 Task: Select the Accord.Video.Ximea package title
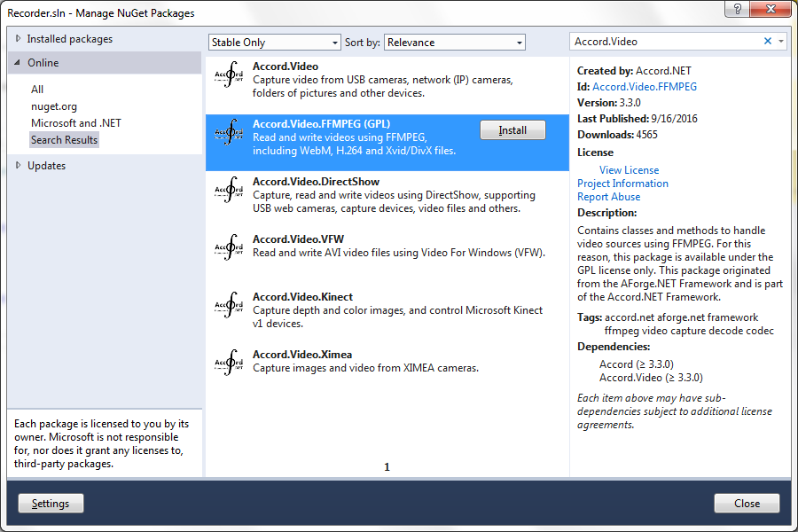pyautogui.click(x=302, y=355)
